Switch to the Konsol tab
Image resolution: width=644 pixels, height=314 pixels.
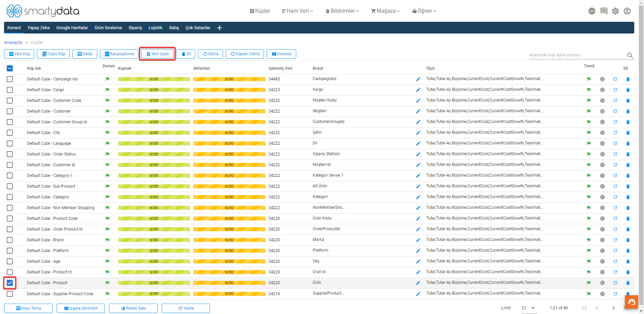(x=14, y=28)
